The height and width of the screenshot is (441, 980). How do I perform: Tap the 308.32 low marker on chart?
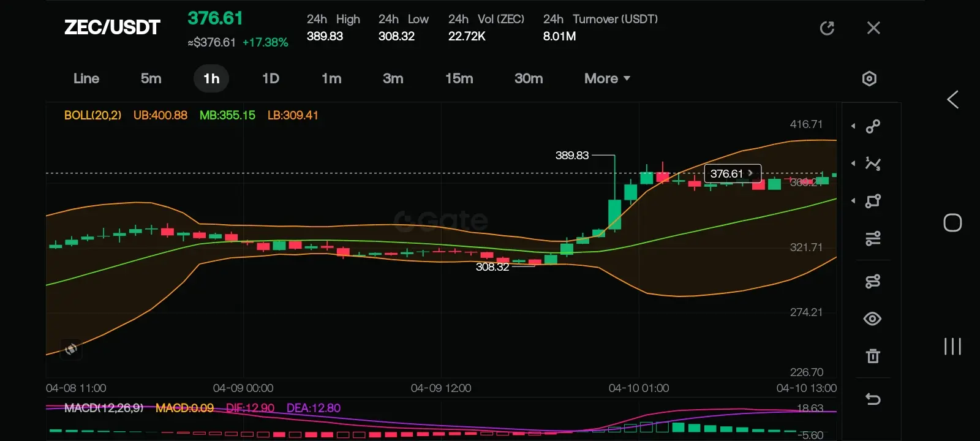point(492,267)
